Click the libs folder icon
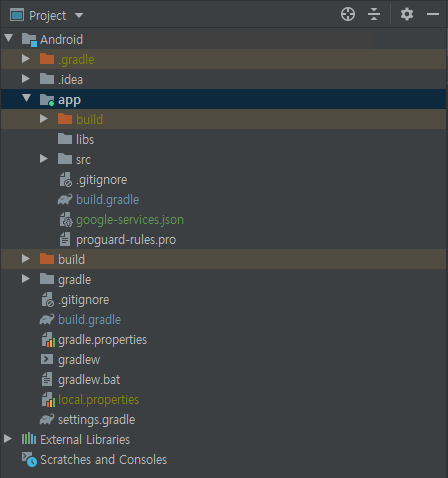Screen dimensions: 448x478 coord(65,139)
